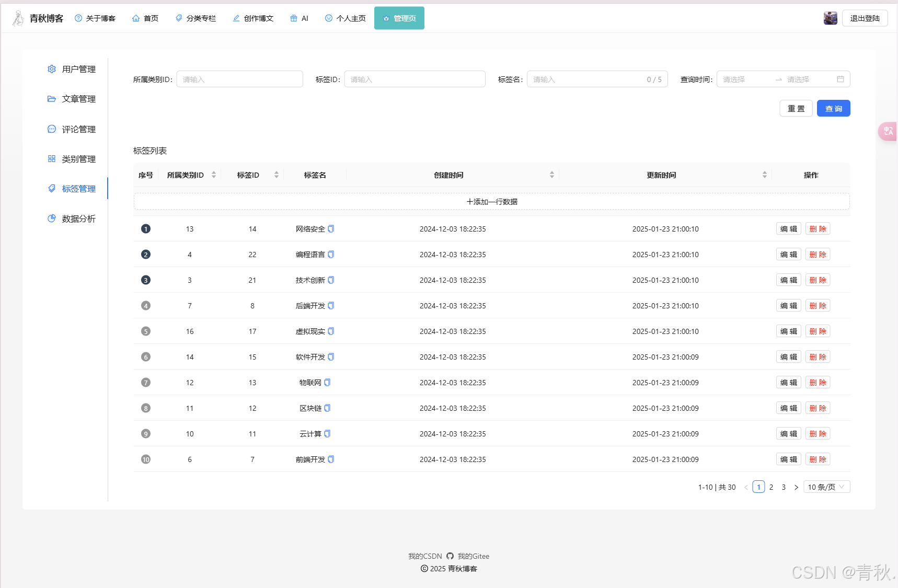Focus the 标签名 search input field
The image size is (898, 588).
point(585,79)
